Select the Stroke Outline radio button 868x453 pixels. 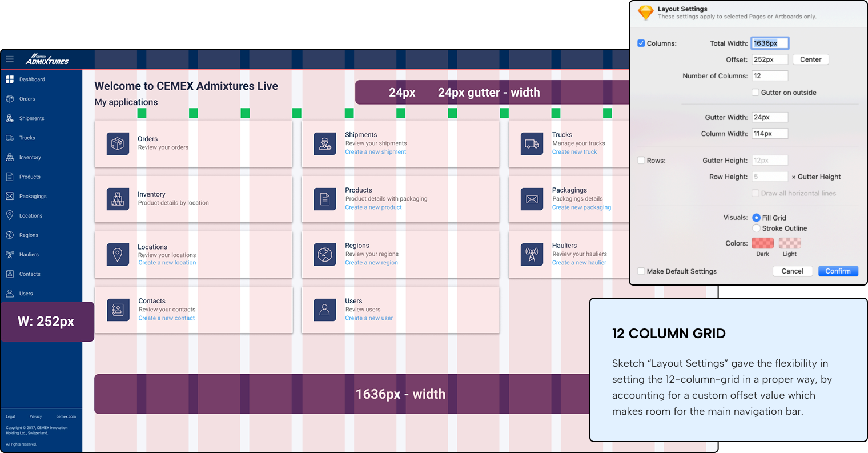coord(756,228)
